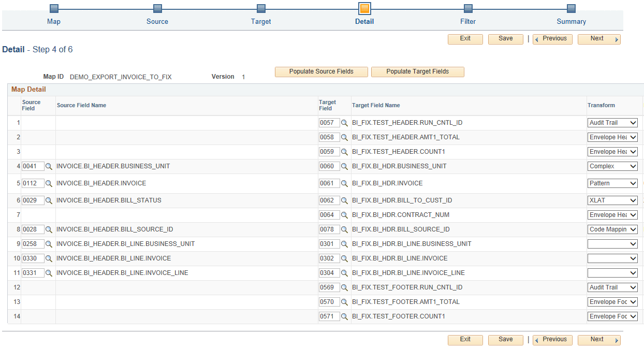
Task: Open Transform dropdown for TEST_HEADER.AMT1_TOTAL row
Action: pyautogui.click(x=612, y=137)
